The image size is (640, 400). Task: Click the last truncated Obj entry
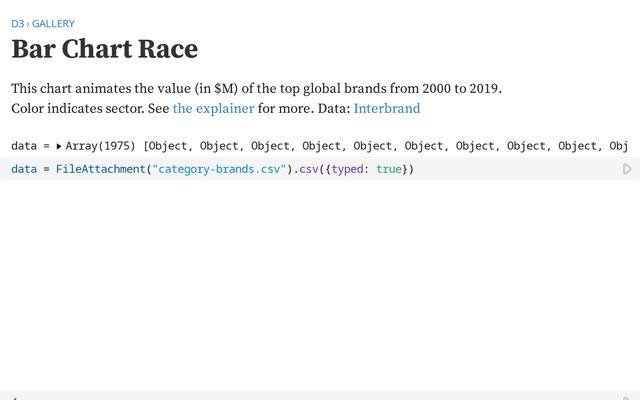pos(619,146)
